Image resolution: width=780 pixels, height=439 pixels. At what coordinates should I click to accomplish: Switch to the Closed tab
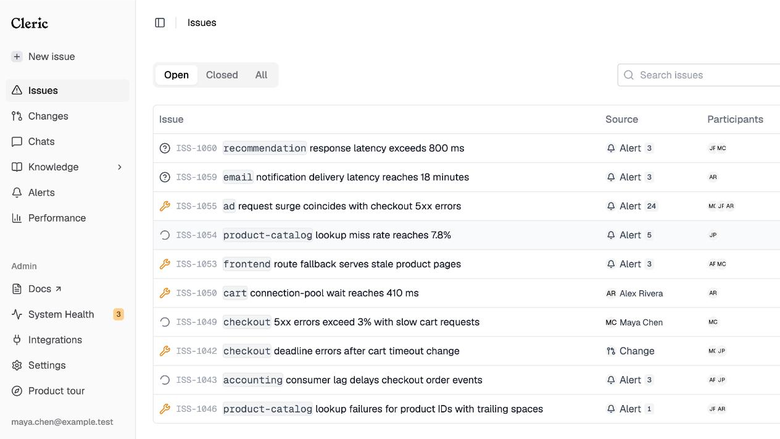click(222, 75)
